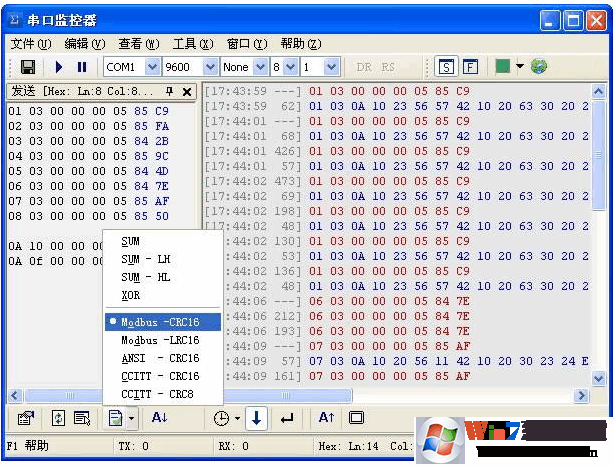The image size is (614, 466).
Task: Click log entry 17:44:01 426
Action: 337,151
